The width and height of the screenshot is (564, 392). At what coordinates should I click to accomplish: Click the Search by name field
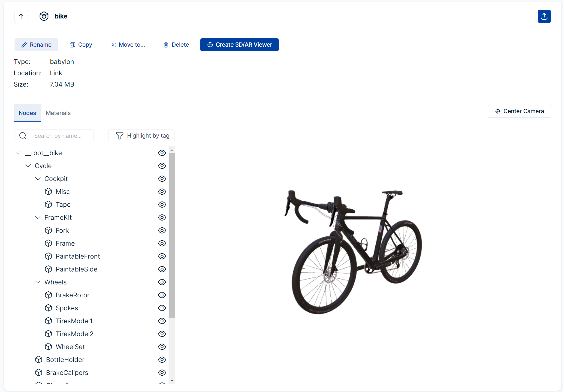point(61,136)
